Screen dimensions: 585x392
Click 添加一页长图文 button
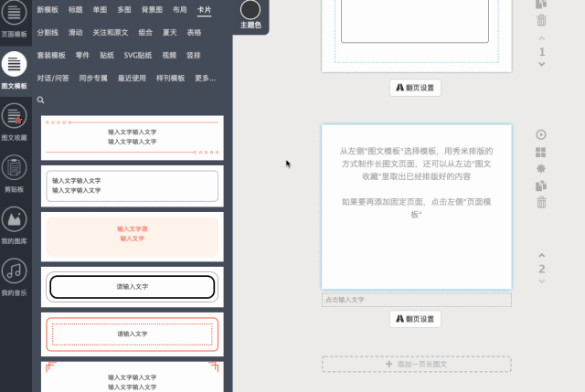[417, 364]
